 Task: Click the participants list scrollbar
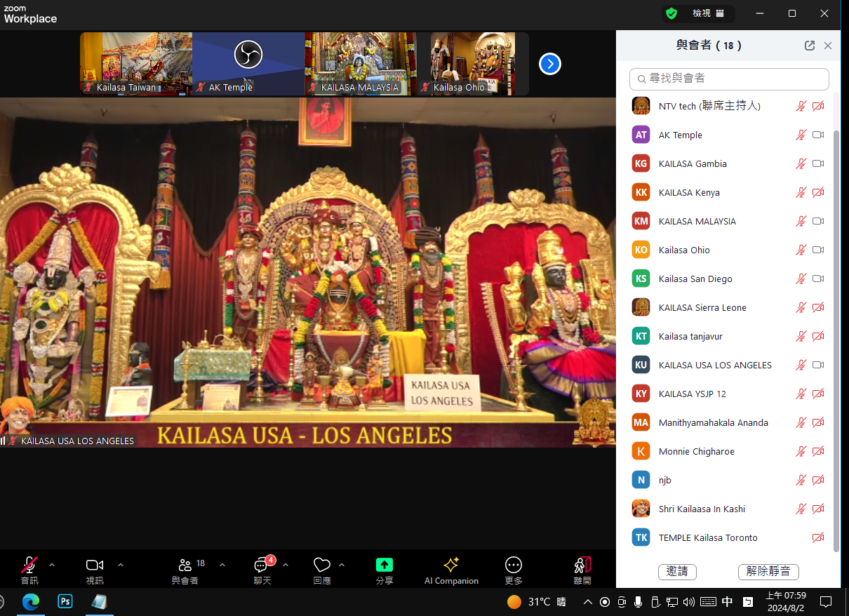[836, 337]
